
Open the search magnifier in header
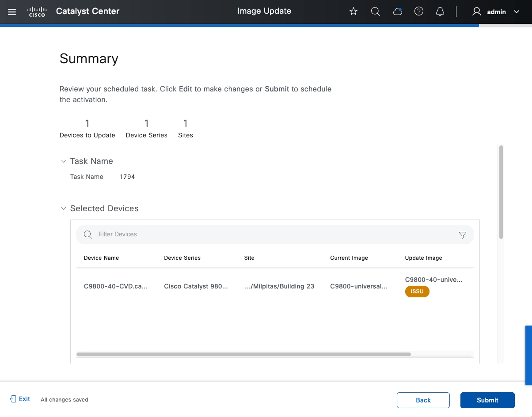point(376,12)
